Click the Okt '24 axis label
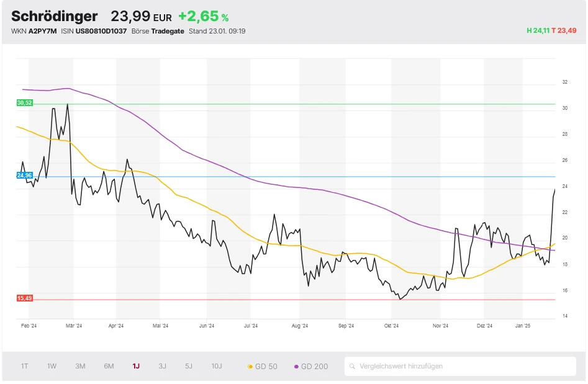Viewport: 588px width, 384px height. (392, 325)
